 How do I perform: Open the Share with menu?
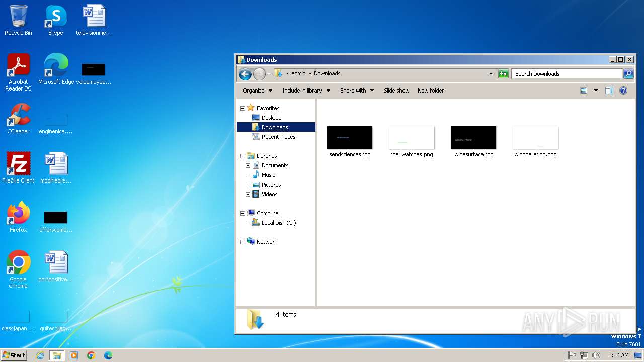click(x=357, y=90)
